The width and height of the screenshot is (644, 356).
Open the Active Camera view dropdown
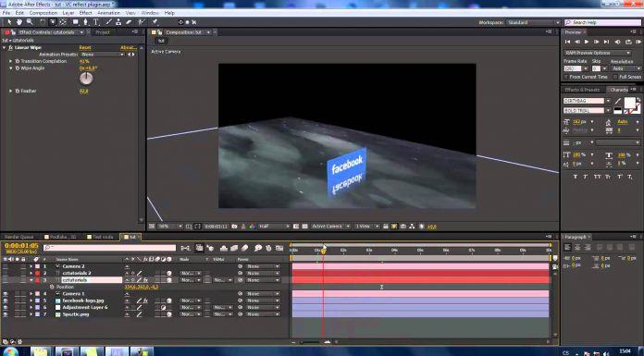click(330, 227)
